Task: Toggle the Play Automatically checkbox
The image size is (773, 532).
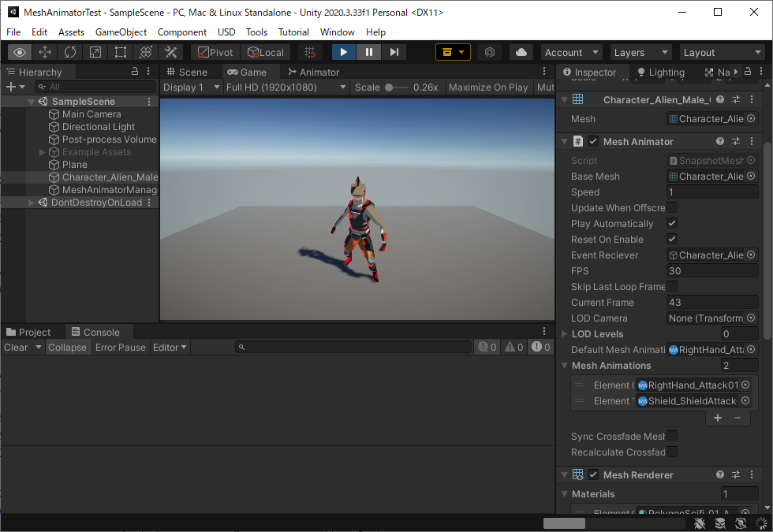Action: (672, 223)
